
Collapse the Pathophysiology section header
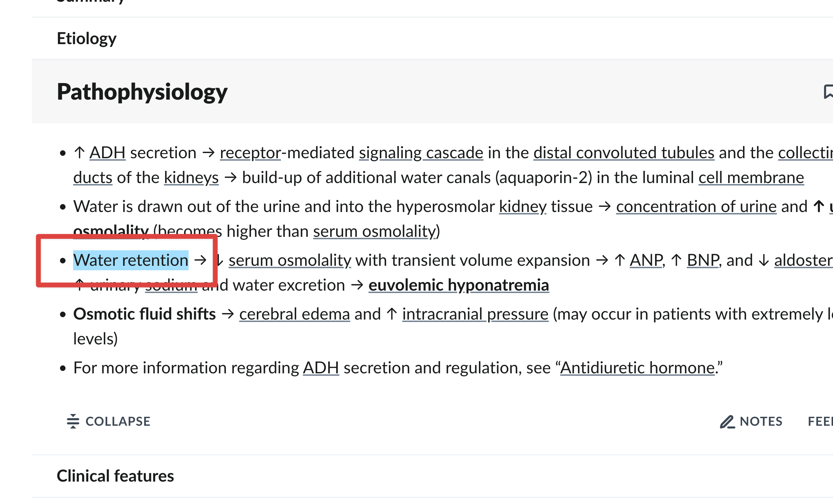[x=142, y=92]
